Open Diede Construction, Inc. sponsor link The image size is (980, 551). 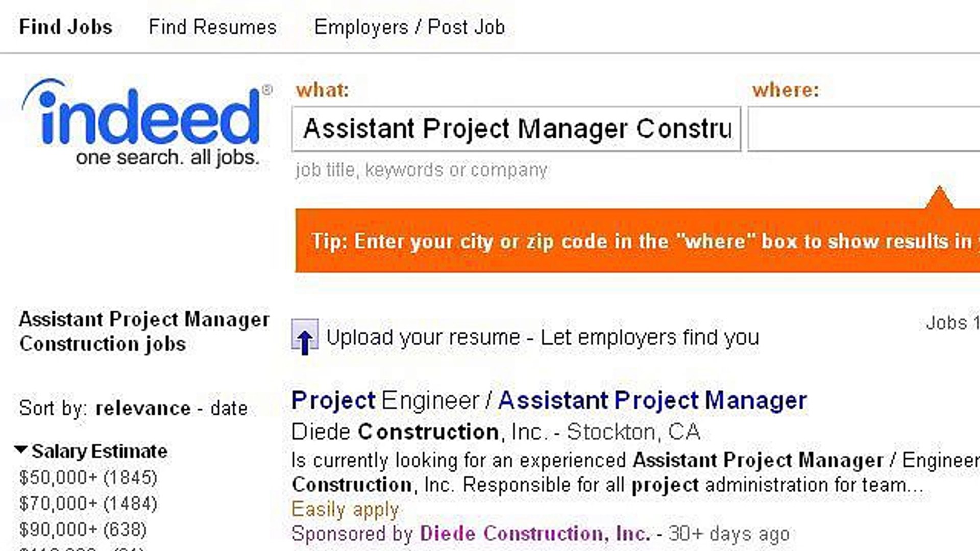[535, 534]
